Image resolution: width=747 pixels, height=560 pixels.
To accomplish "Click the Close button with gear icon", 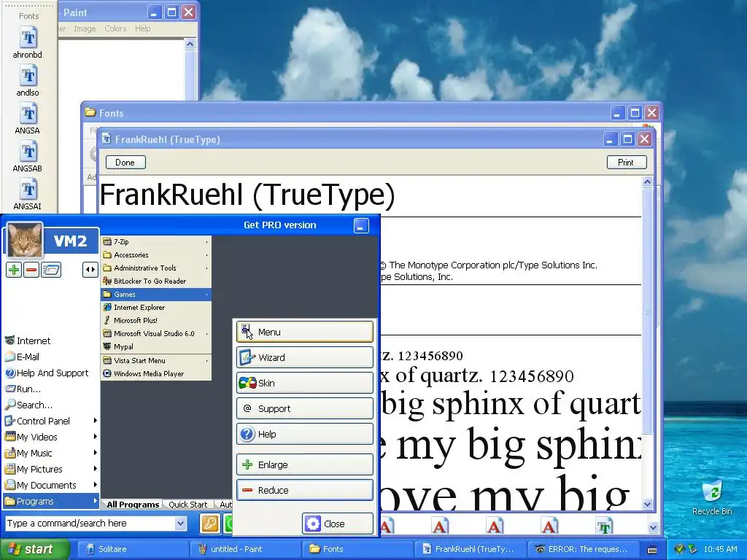I will (338, 524).
